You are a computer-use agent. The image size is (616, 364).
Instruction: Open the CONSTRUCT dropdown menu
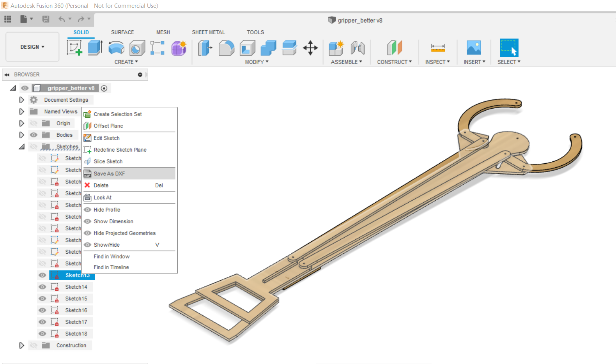click(x=394, y=62)
